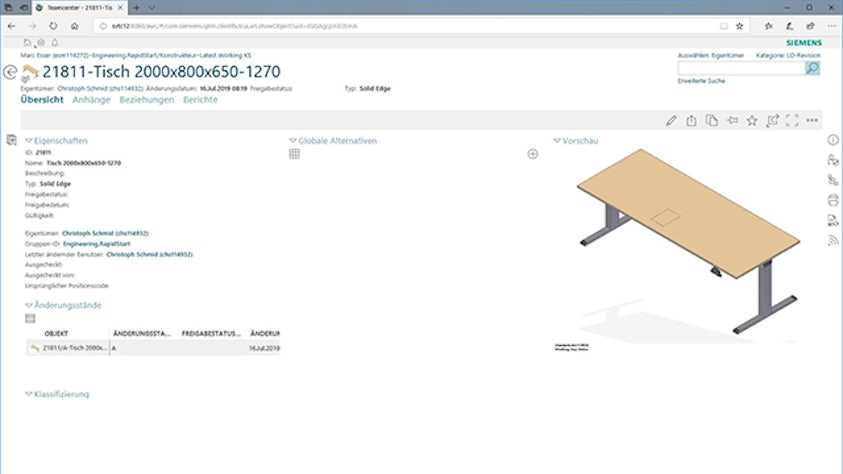Go back with the circled arrow icon
The height and width of the screenshot is (474, 843).
click(x=10, y=72)
